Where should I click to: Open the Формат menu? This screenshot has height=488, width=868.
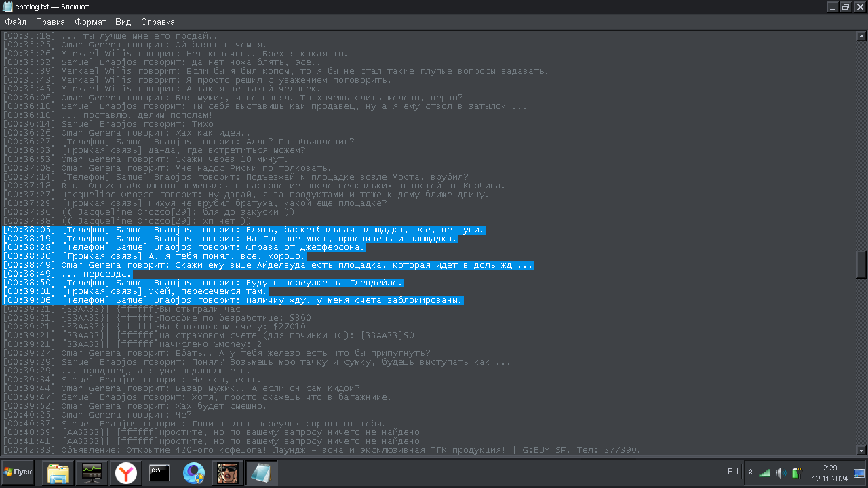pyautogui.click(x=90, y=22)
